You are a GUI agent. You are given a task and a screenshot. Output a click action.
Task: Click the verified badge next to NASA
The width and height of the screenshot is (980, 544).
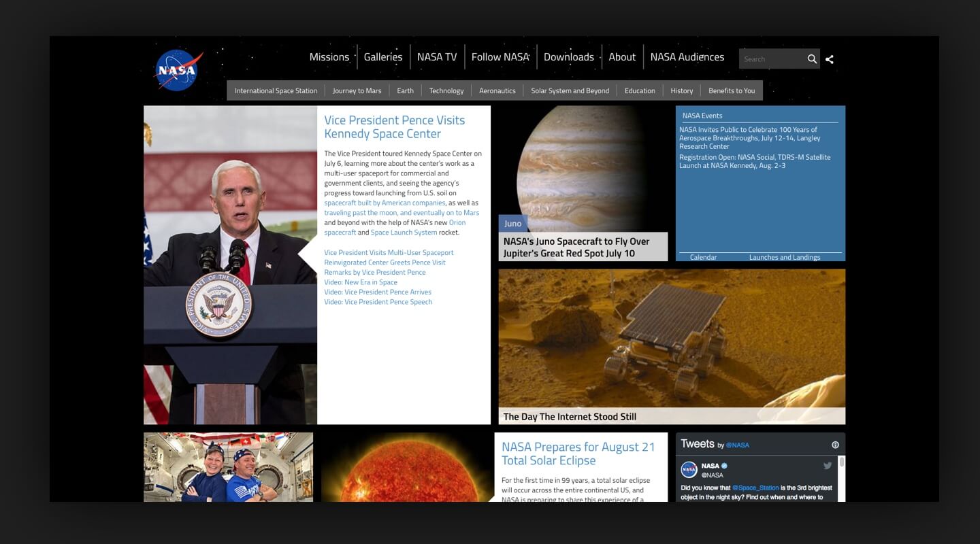(x=725, y=466)
